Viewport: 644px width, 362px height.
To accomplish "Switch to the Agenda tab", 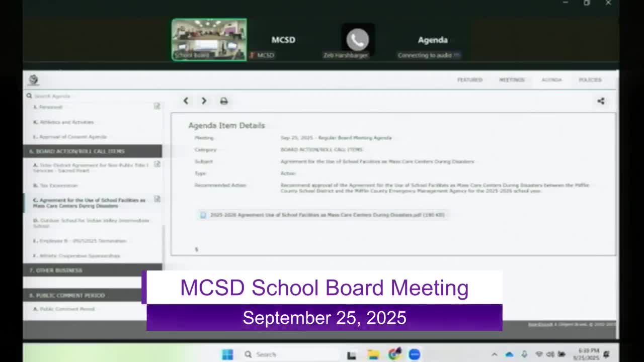I will click(x=551, y=80).
